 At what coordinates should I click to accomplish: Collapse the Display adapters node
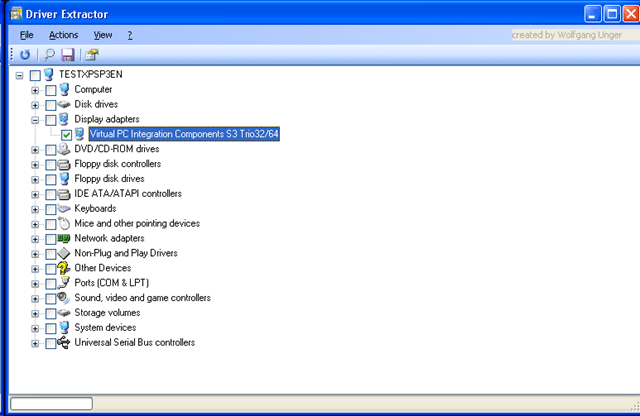[x=36, y=120]
